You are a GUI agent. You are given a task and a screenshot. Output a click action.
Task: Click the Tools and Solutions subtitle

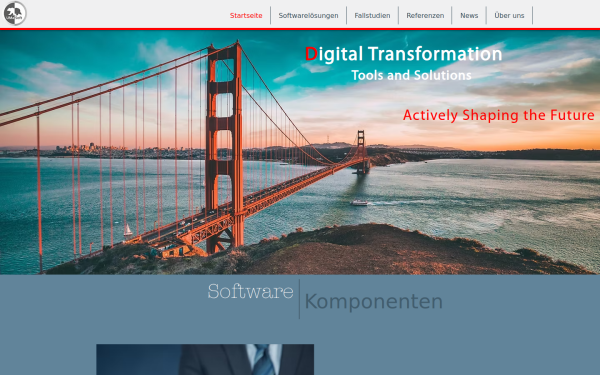coord(411,75)
